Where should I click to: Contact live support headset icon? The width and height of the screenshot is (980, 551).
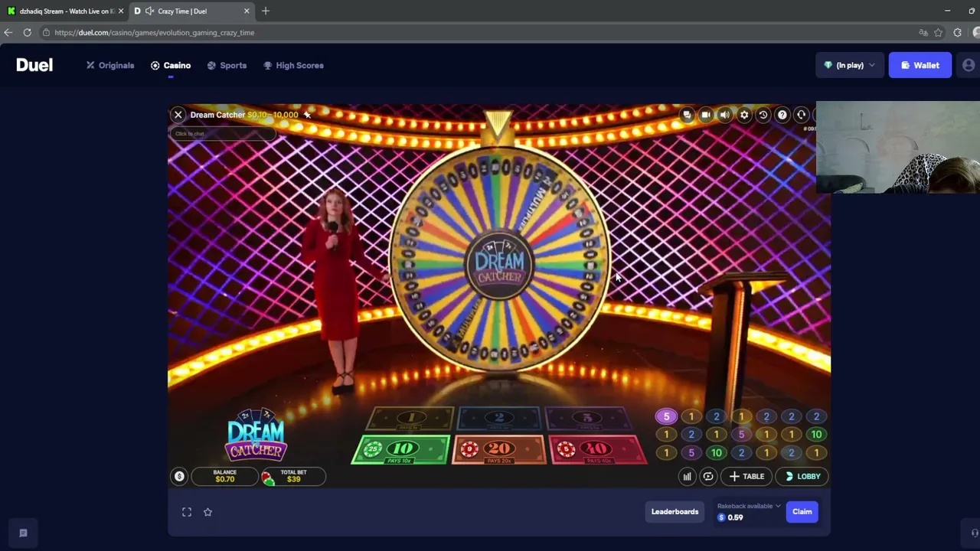[x=801, y=115]
